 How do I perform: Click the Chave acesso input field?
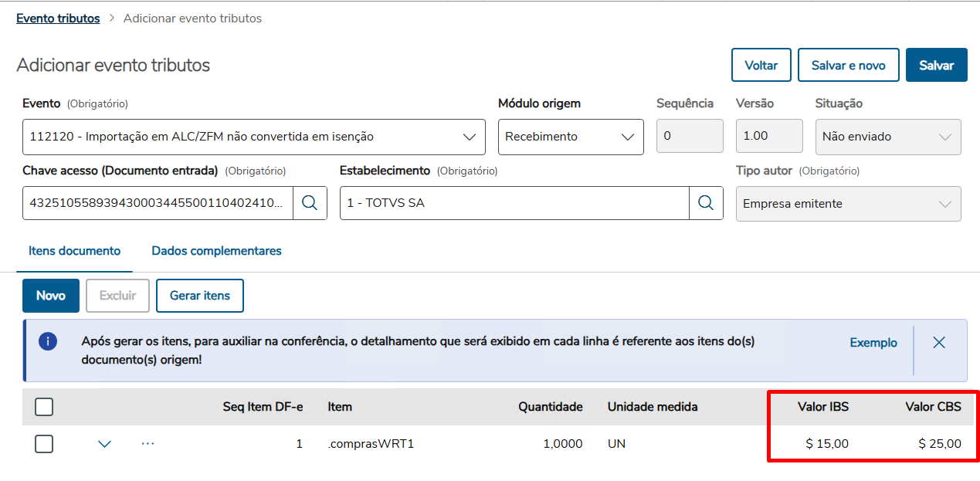158,203
